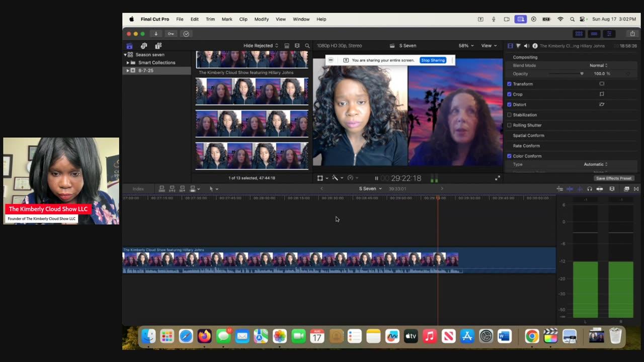Open the Titles and Generators sidebar
This screenshot has height=362, width=644.
click(158, 46)
